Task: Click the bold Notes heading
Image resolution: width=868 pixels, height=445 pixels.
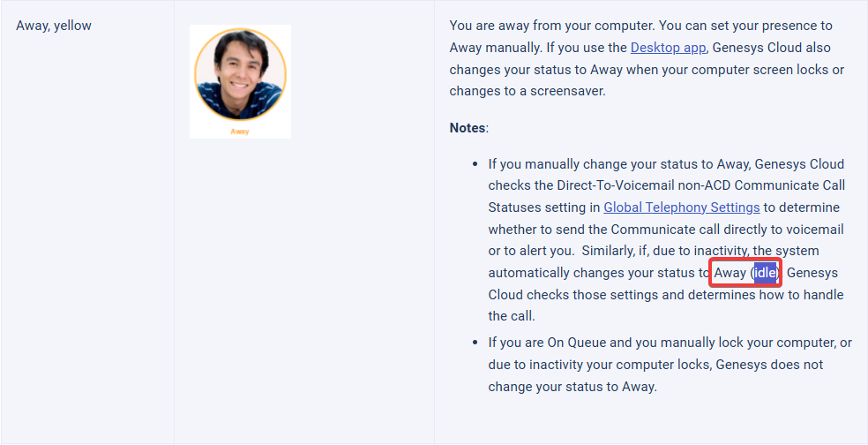Action: click(468, 128)
